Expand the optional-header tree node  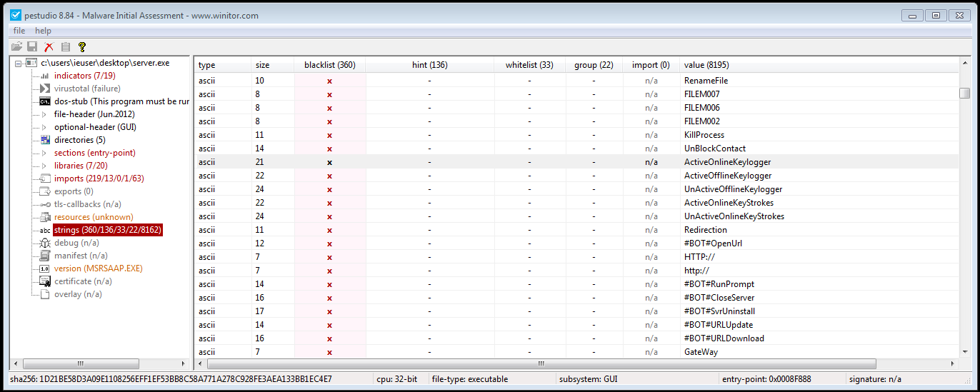point(44,127)
